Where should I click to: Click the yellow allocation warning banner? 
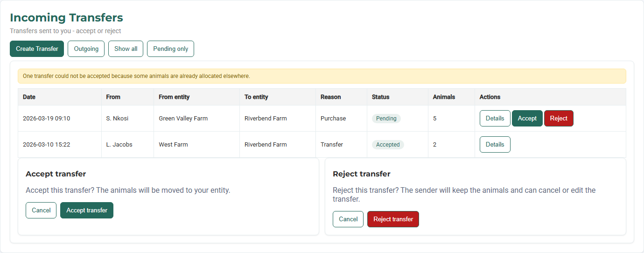322,76
